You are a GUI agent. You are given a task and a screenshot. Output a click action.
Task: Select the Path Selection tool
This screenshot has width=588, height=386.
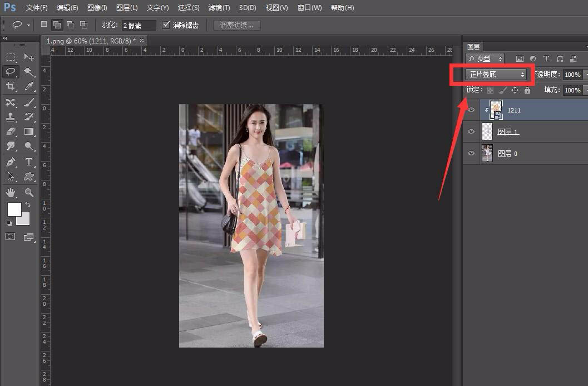[x=11, y=177]
